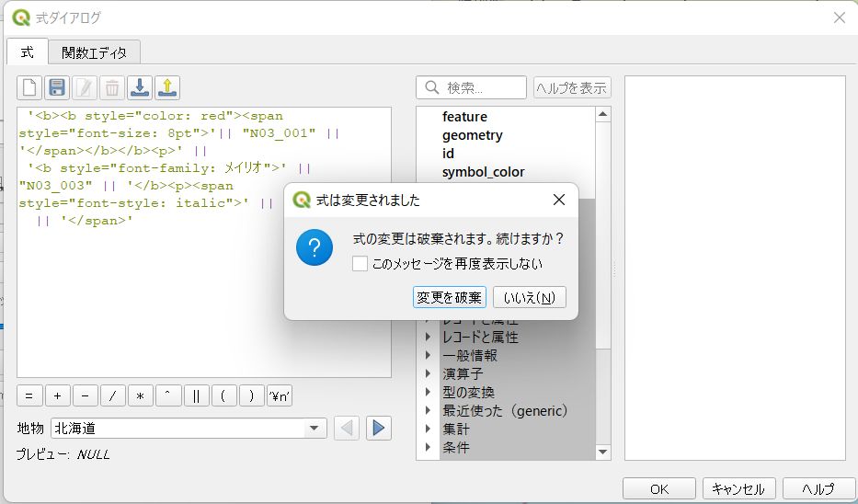Check このメッセージを再度表示しない checkbox
Image resolution: width=858 pixels, height=504 pixels.
click(360, 264)
